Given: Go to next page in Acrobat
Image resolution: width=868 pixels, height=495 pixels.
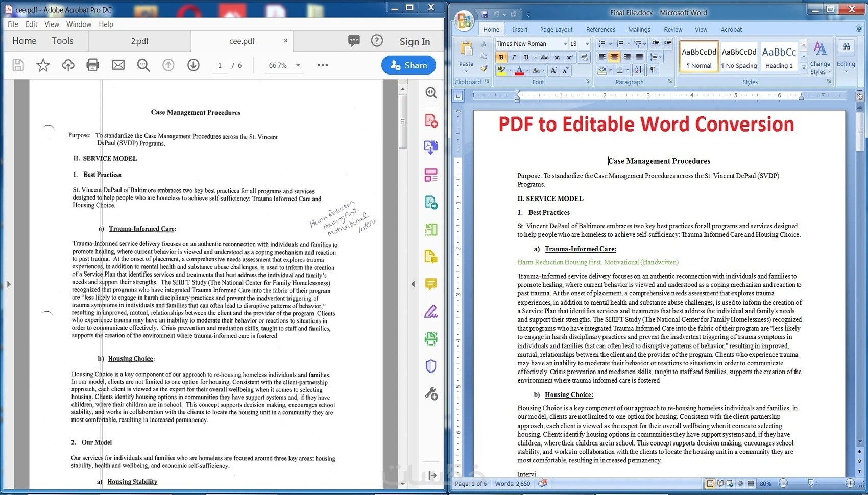Looking at the screenshot, I should [x=194, y=65].
